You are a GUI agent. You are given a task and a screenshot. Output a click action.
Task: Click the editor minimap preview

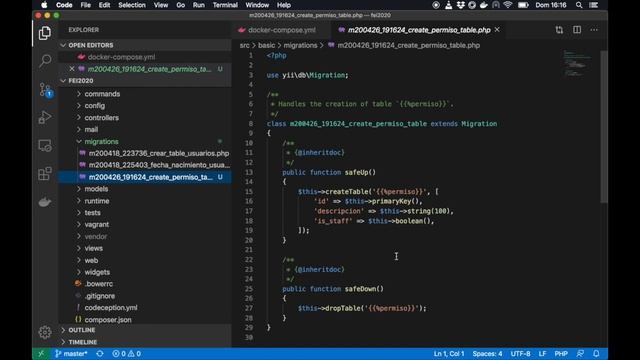pyautogui.click(x=577, y=64)
